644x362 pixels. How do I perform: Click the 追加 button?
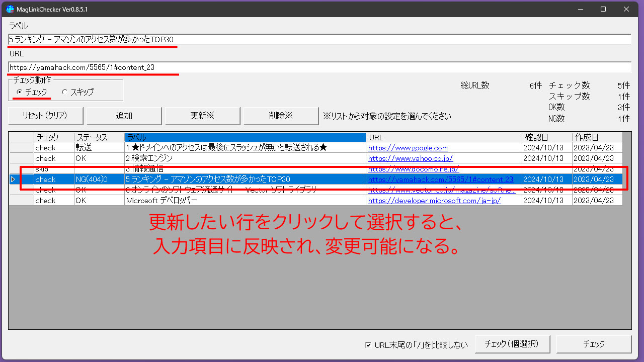[124, 116]
